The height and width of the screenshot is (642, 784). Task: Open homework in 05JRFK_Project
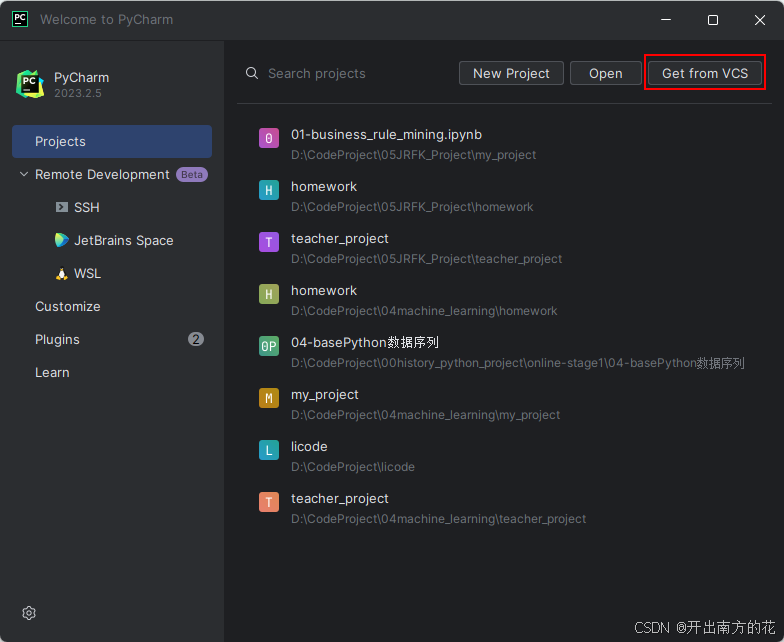point(504,196)
